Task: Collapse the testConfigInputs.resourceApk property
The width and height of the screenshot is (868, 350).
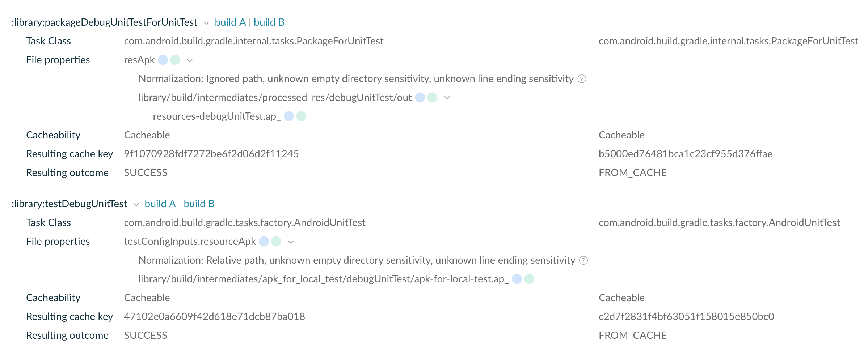Action: pos(291,242)
